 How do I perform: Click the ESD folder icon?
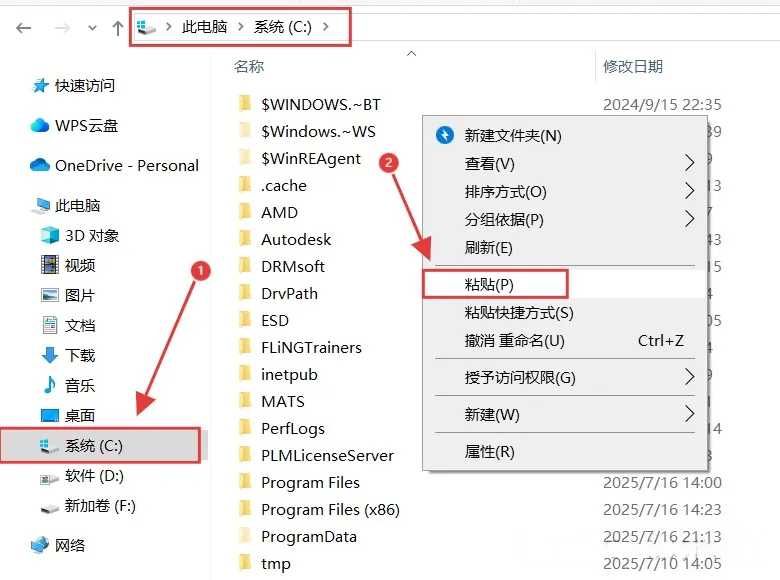[x=245, y=319]
